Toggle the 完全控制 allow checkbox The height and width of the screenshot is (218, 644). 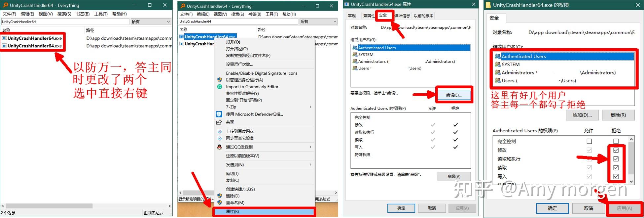(x=589, y=141)
